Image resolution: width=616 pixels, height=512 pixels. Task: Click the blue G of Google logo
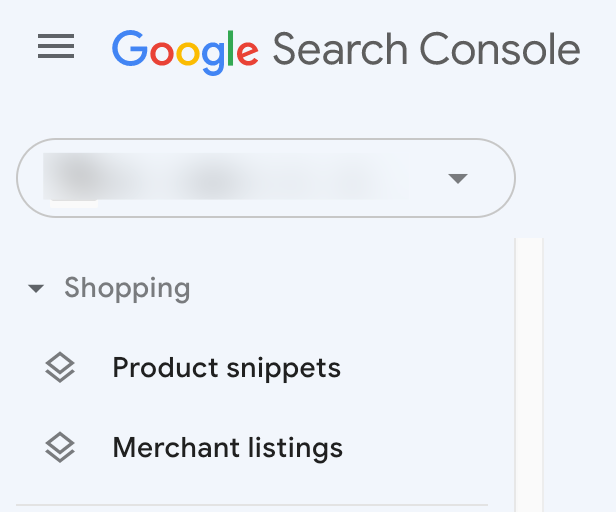[x=130, y=48]
